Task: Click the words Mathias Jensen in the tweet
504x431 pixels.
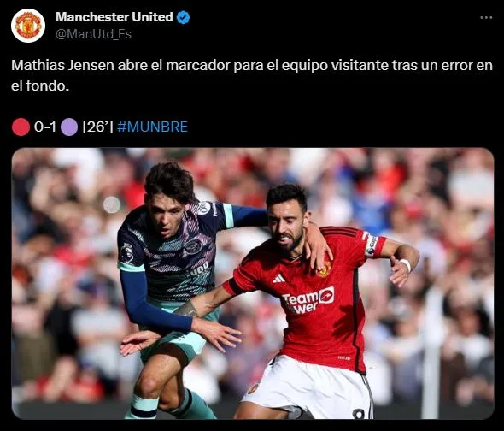Action: point(62,65)
